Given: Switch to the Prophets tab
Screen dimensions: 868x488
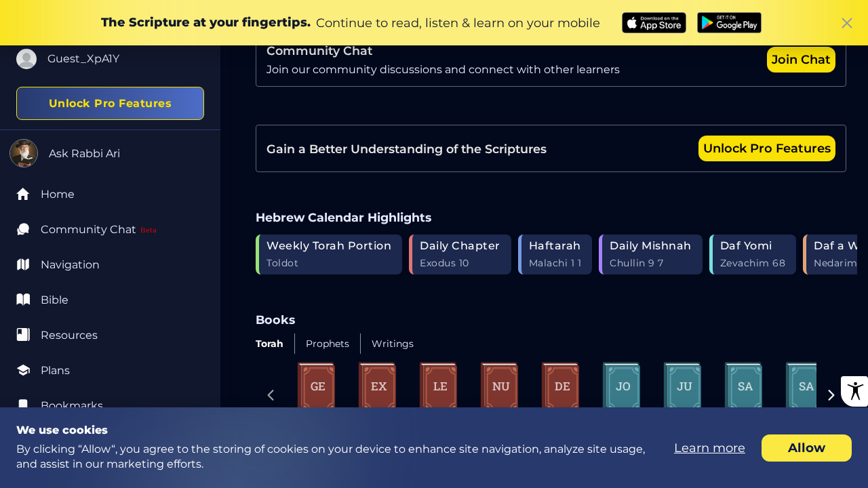Looking at the screenshot, I should [328, 344].
